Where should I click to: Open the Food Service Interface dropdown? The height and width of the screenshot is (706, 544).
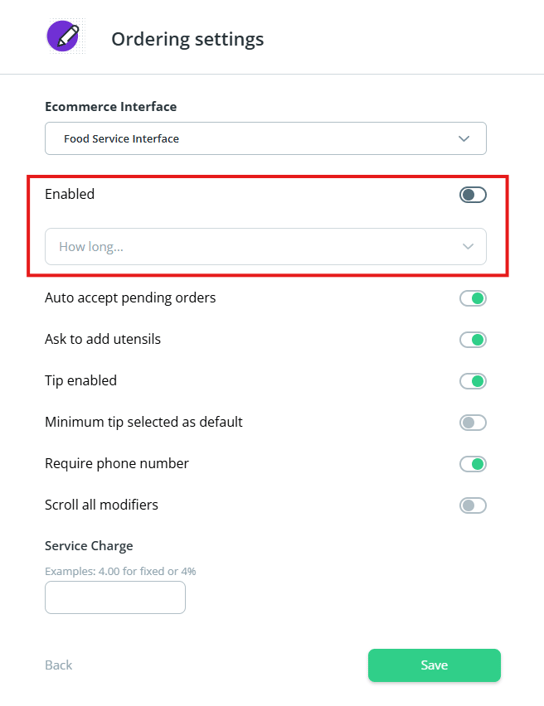pyautogui.click(x=266, y=139)
